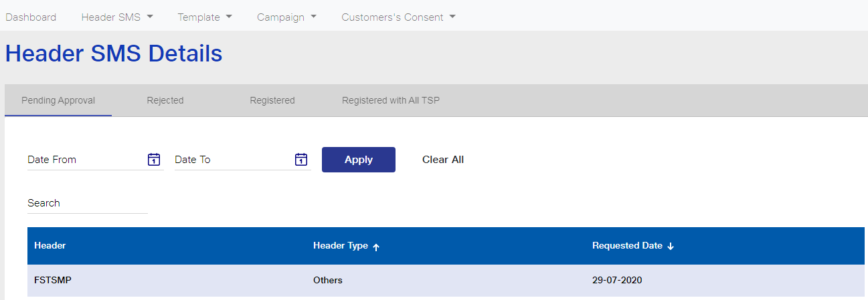Click the Clear All link
Viewport: 868px width, 300px height.
(443, 160)
